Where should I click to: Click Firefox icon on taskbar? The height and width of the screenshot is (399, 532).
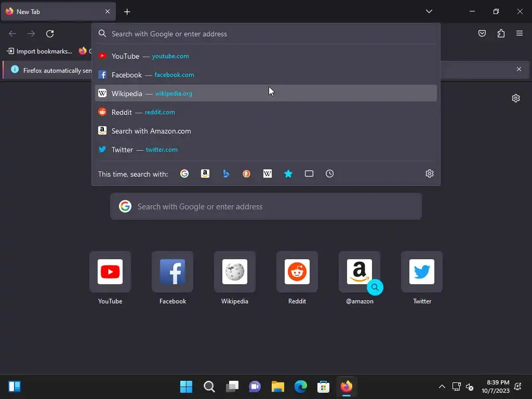pyautogui.click(x=347, y=387)
